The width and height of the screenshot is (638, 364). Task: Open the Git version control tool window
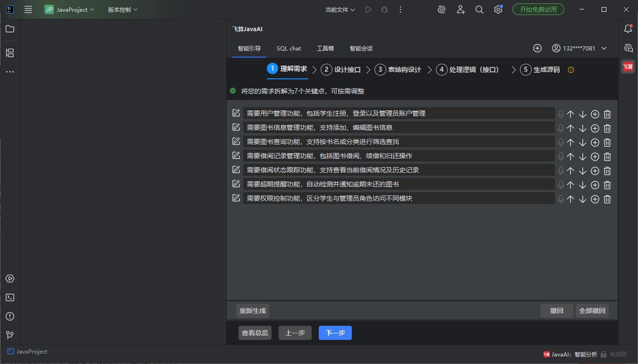coord(9,335)
